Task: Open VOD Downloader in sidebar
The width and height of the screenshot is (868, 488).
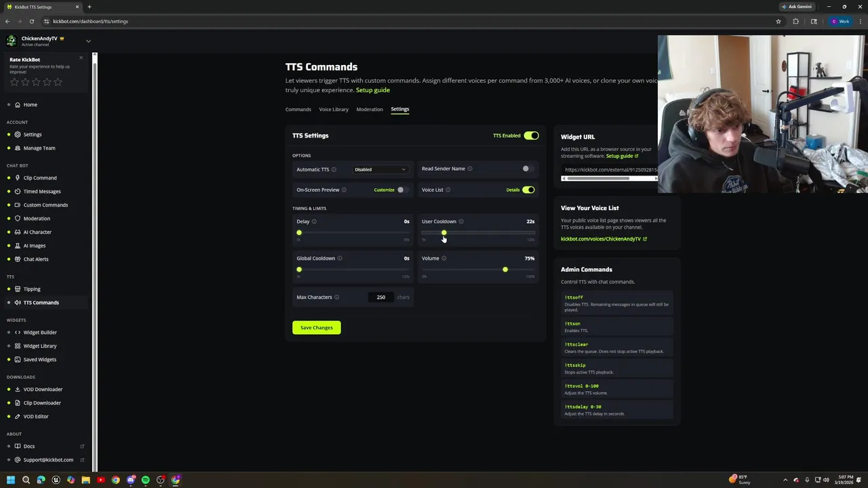Action: [x=43, y=389]
